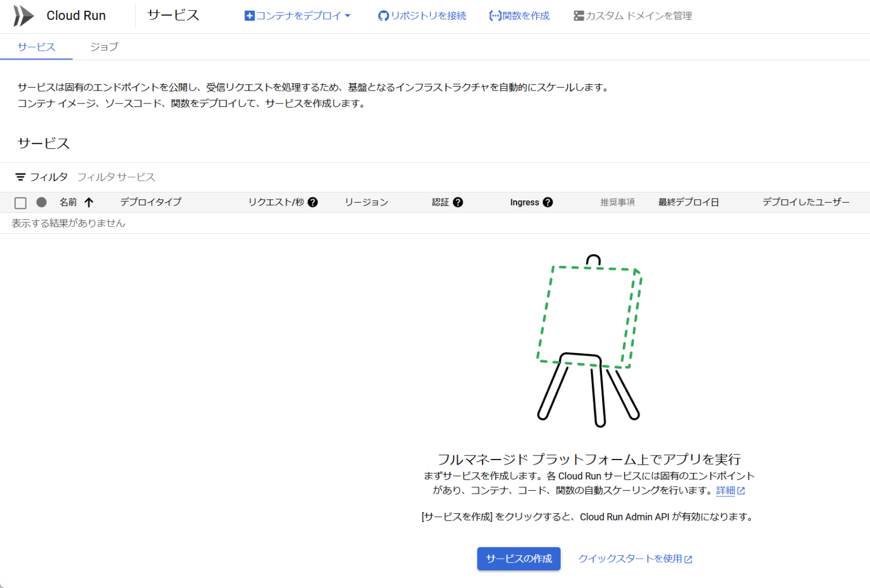Click the Cloud Run logo icon

click(x=23, y=15)
